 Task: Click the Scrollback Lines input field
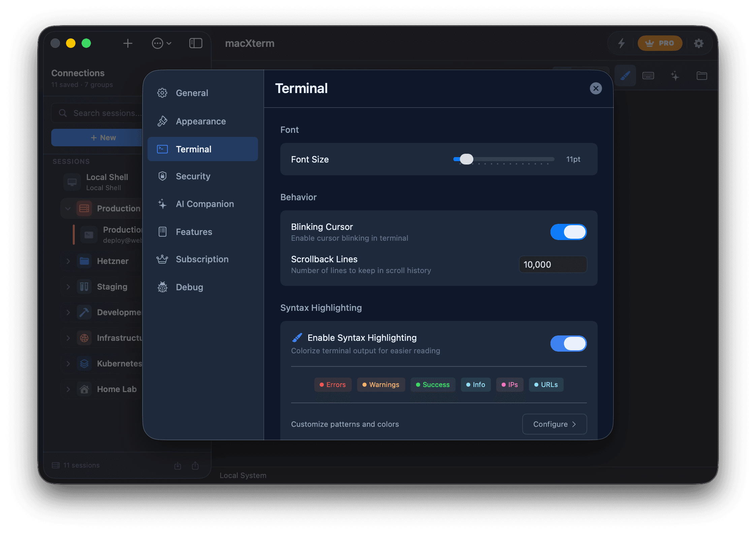click(553, 264)
